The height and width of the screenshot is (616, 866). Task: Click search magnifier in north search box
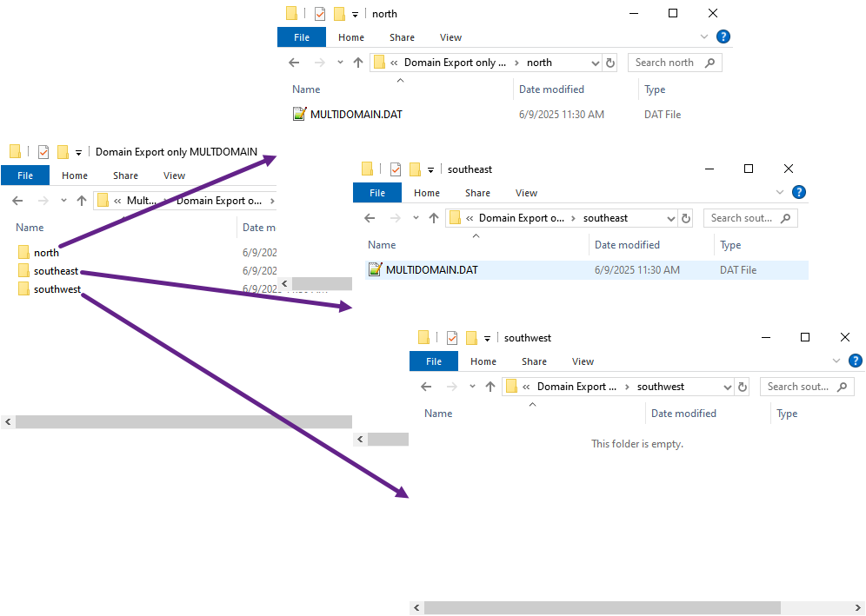[x=709, y=63]
